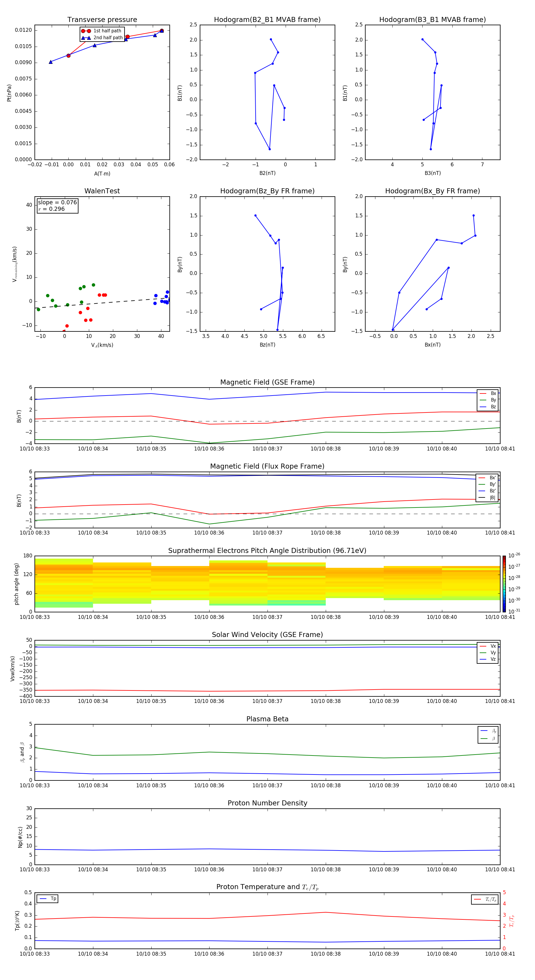Click 'Hodogram(Bz_By FR frame)' title
This screenshot has width=535, height=980.
pos(267,191)
